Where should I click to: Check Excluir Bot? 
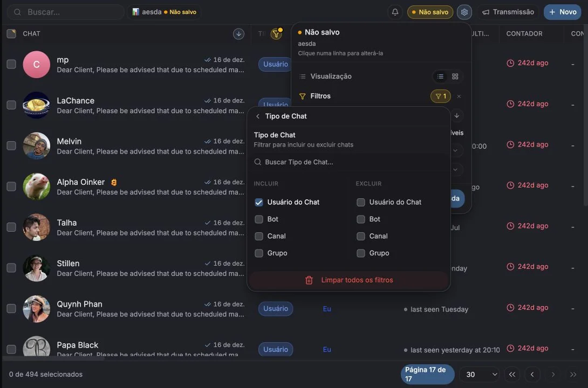(361, 219)
